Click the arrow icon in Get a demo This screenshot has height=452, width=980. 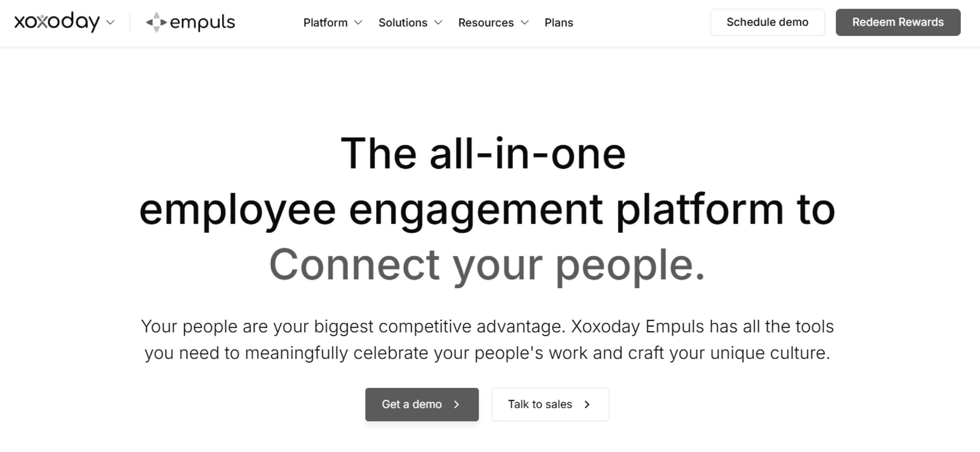[x=457, y=404]
